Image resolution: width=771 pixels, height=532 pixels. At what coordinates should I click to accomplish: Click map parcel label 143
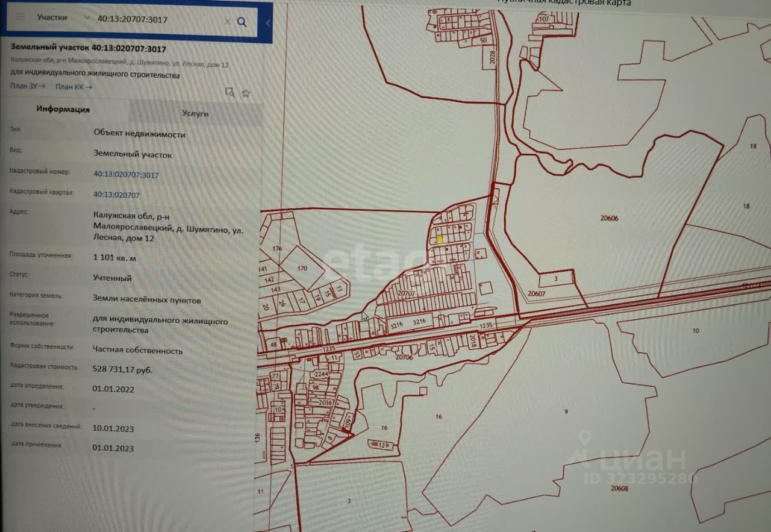276,290
